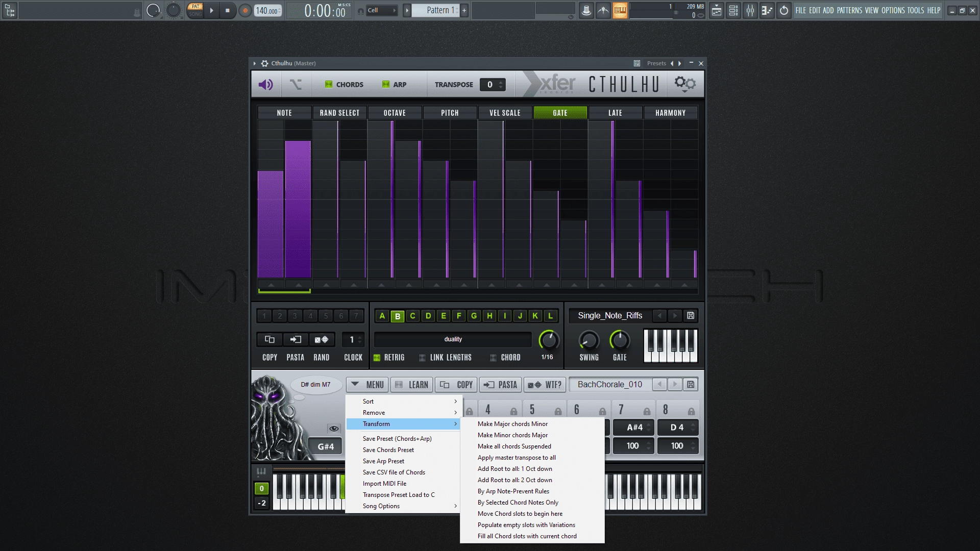Select arp pattern slot L
Image resolution: width=980 pixels, height=551 pixels.
click(550, 316)
